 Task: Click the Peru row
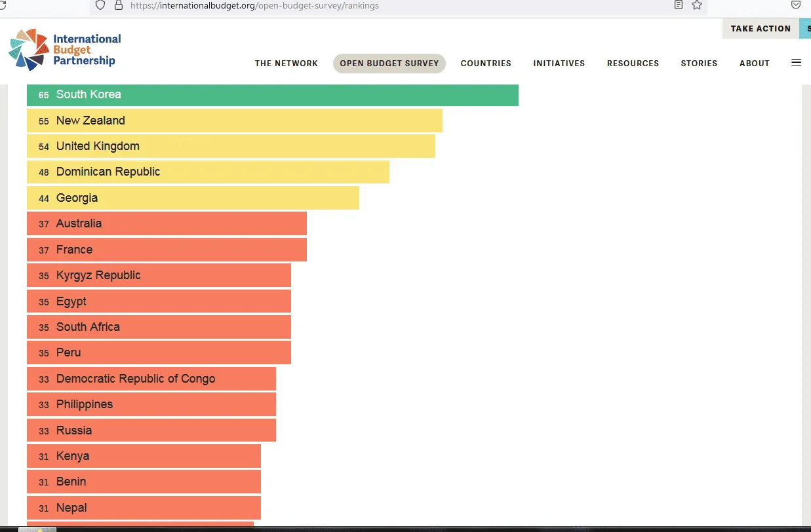coord(159,352)
